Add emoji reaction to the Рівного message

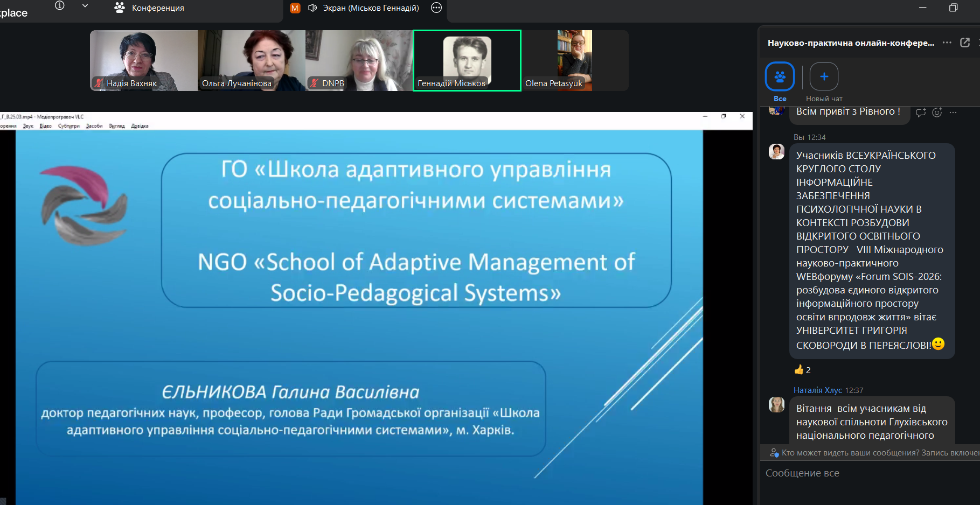pos(937,112)
